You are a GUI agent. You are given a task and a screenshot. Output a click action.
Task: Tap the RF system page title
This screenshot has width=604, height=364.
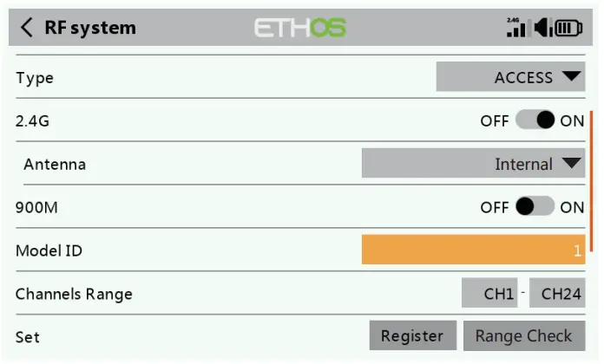coord(90,28)
